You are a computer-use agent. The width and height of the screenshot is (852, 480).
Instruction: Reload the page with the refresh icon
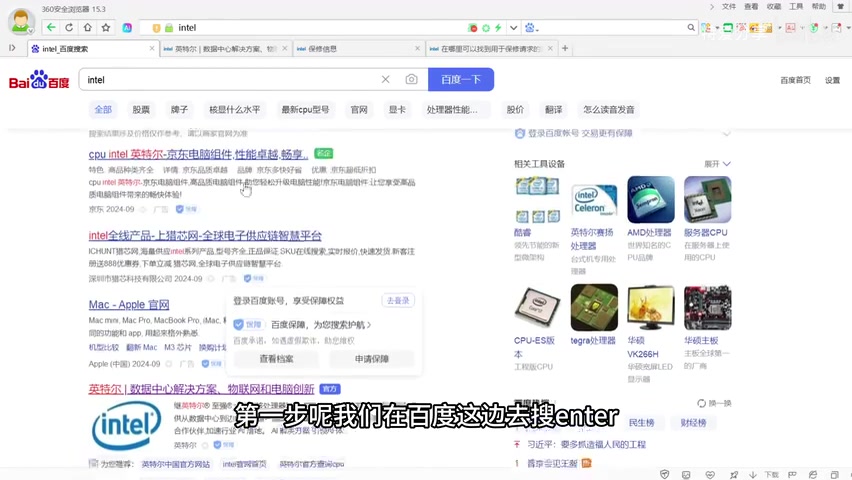pos(69,27)
